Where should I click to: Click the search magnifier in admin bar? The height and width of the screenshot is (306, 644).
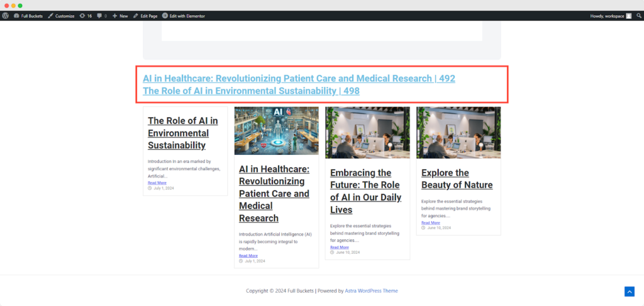639,16
